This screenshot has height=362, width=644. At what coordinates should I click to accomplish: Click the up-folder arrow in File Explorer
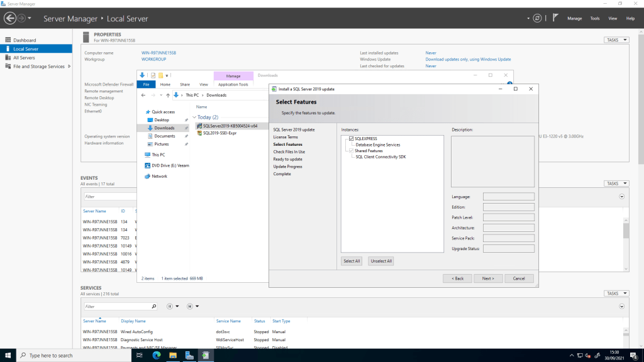[167, 95]
